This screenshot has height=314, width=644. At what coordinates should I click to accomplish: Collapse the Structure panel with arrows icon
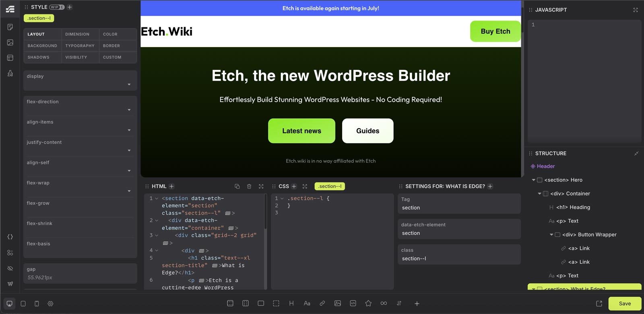click(x=636, y=153)
